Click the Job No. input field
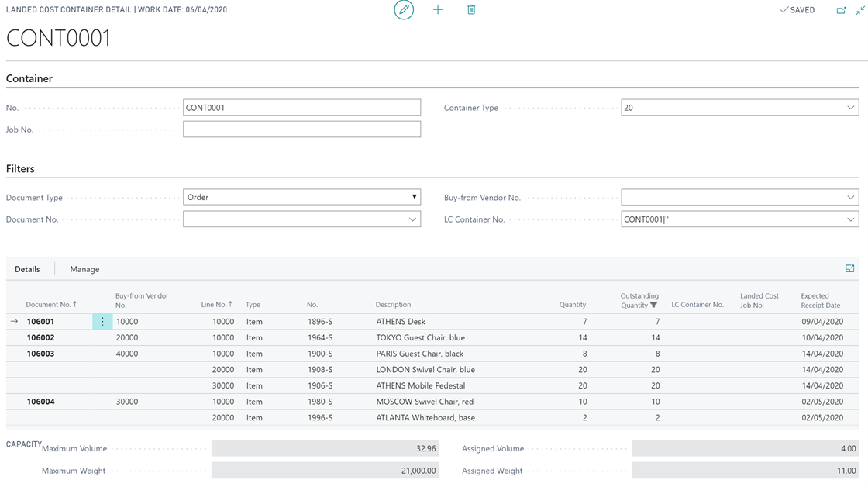868x487 pixels. click(x=301, y=130)
